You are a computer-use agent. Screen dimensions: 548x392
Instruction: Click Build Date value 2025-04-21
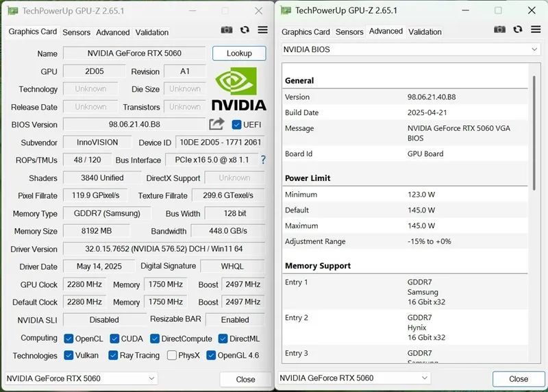click(427, 112)
